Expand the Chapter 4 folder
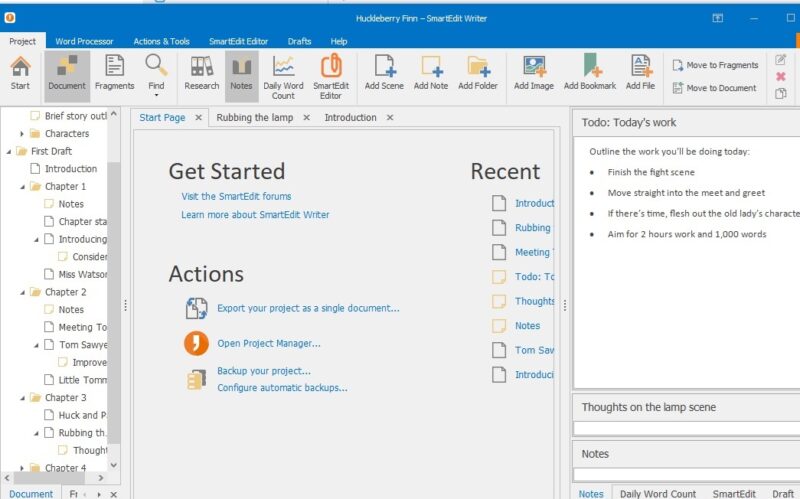This screenshot has width=800, height=499. pyautogui.click(x=22, y=467)
